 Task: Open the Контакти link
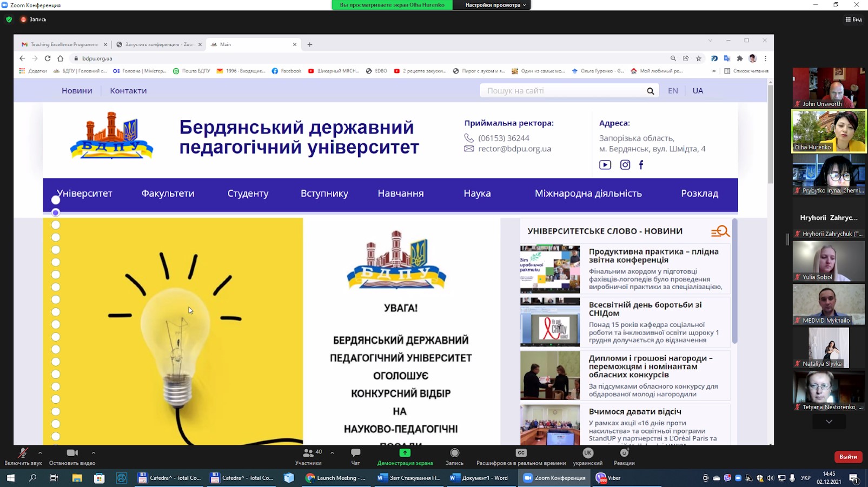(x=128, y=91)
